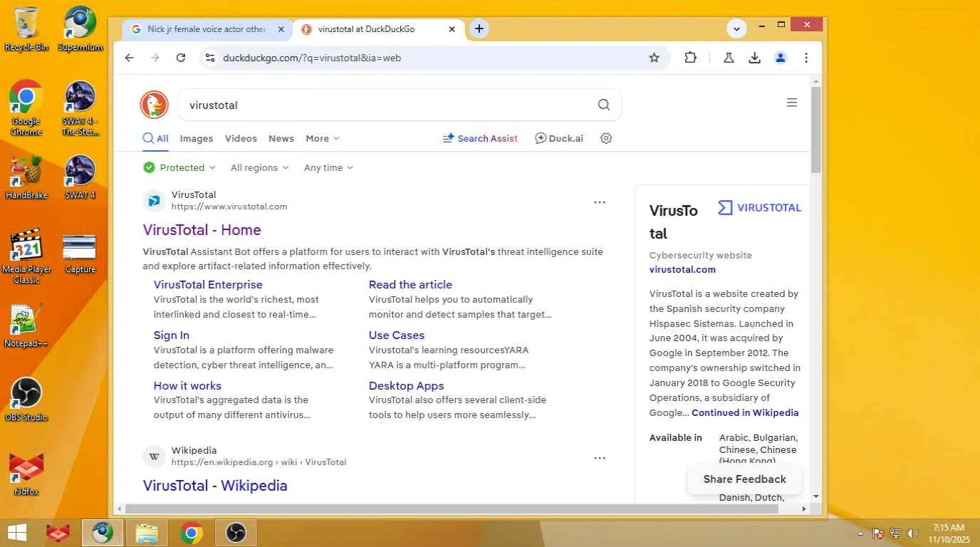The width and height of the screenshot is (980, 547).
Task: Open Recycle Bin on the desktop
Action: pos(26,29)
